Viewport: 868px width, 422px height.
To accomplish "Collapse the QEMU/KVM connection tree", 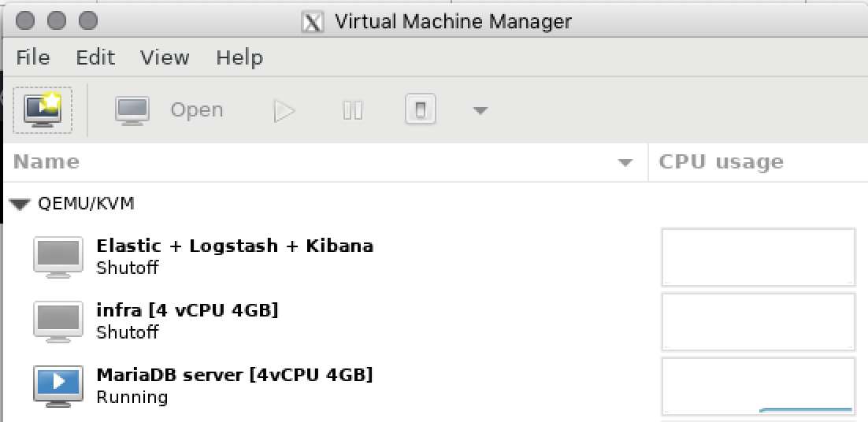I will point(20,205).
